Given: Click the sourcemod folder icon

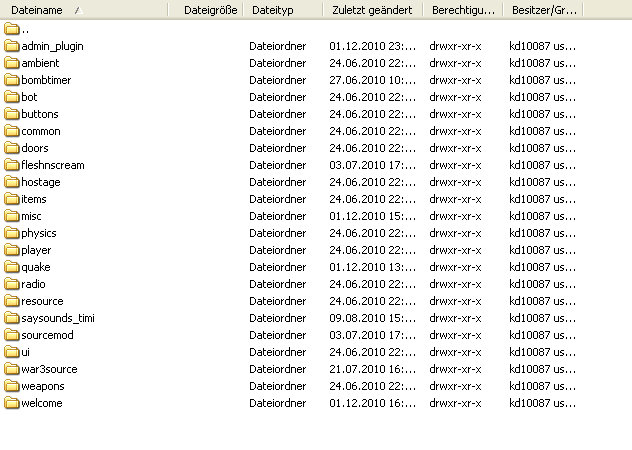Looking at the screenshot, I should pyautogui.click(x=11, y=335).
